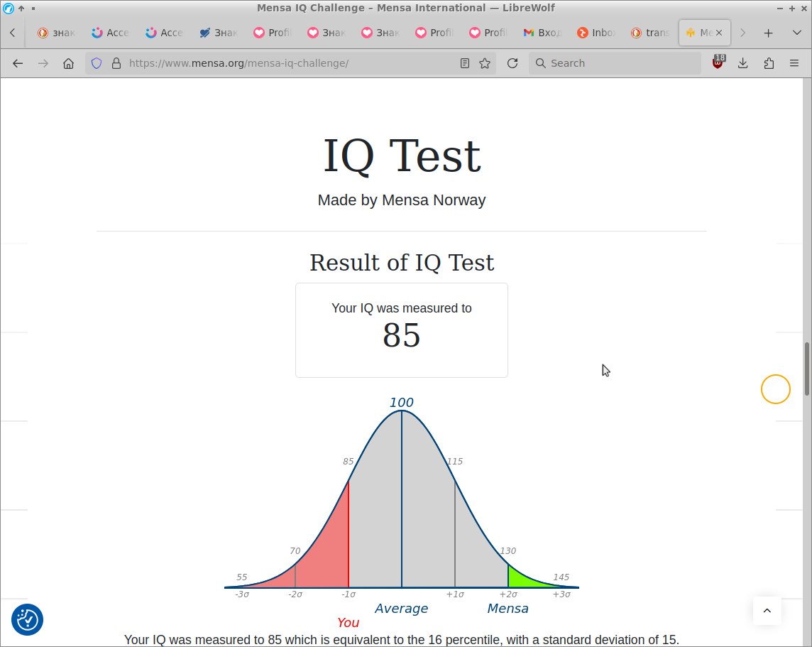Click the tracking protection shield icon
This screenshot has height=647, width=812.
tap(97, 63)
